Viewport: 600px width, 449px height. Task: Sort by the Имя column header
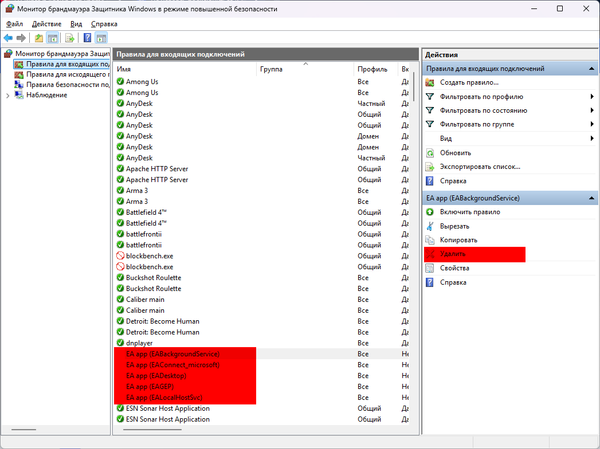click(x=185, y=69)
